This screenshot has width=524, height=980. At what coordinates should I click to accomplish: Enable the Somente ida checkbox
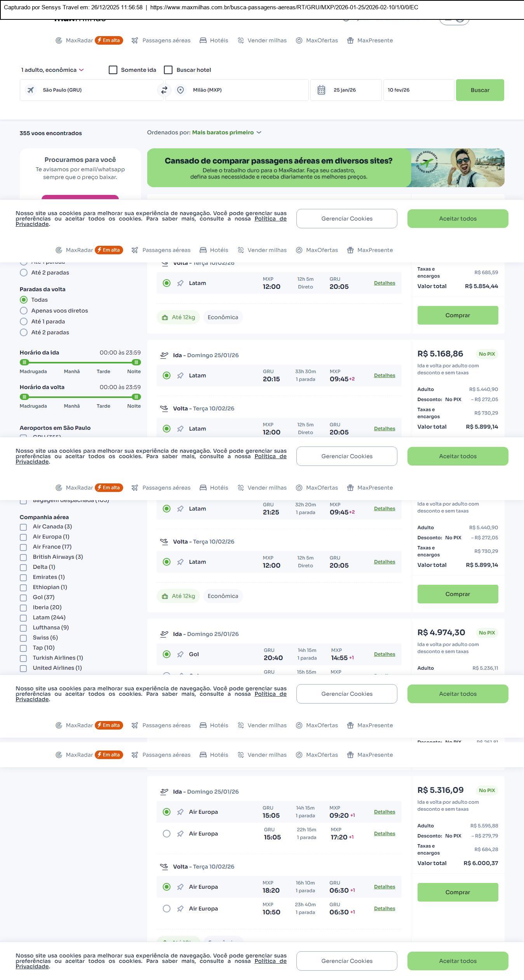[x=113, y=70]
